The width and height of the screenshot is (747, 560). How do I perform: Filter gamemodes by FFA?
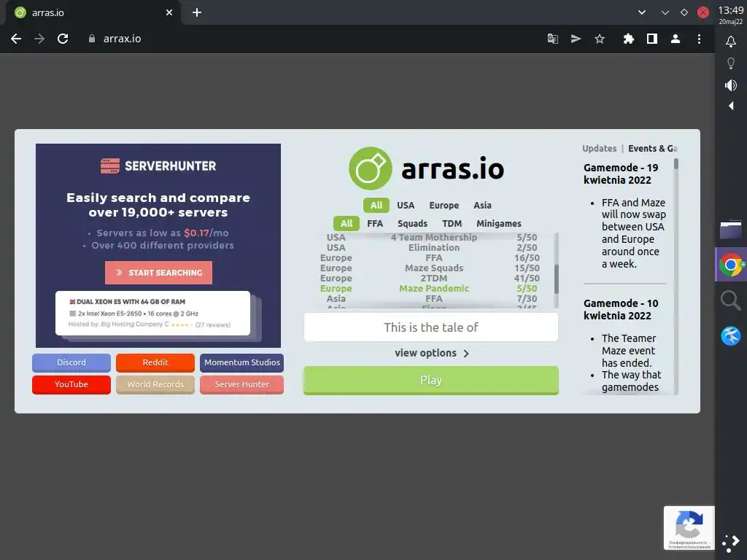[375, 223]
